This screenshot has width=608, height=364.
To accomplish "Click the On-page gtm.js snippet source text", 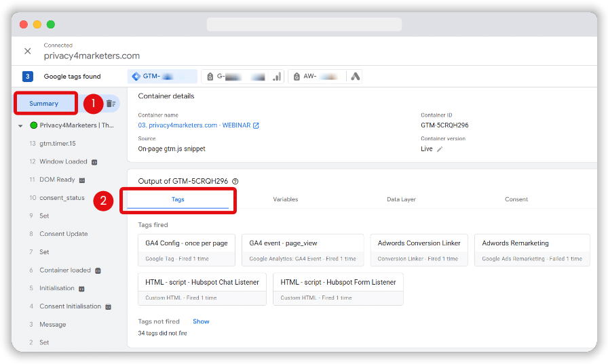I will tap(172, 148).
